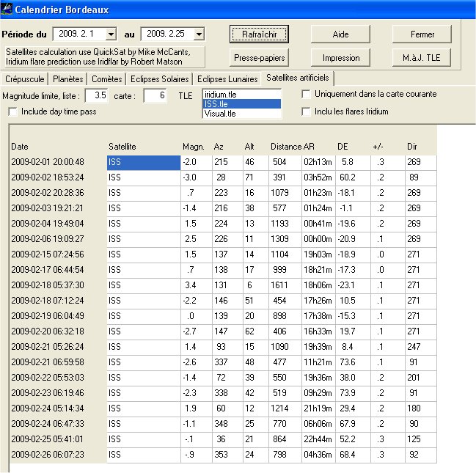Click the carte magnitude field showing 6
Image resolution: width=476 pixels, height=473 pixels.
[x=155, y=95]
